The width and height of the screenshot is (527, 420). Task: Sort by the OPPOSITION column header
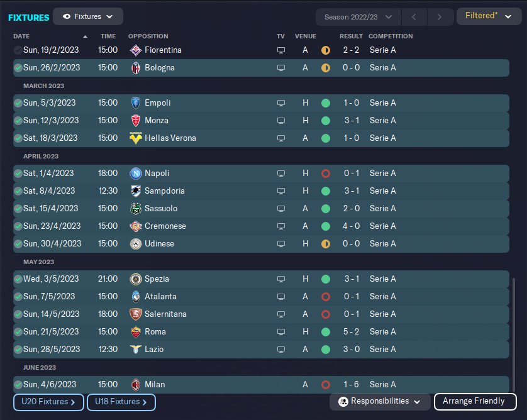coord(148,36)
